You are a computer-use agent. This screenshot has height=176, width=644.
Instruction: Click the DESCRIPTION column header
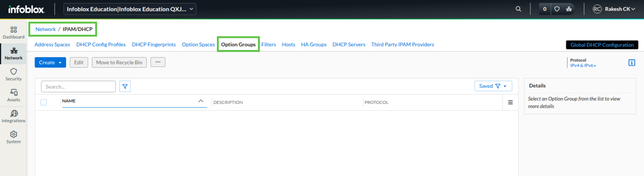pyautogui.click(x=228, y=102)
